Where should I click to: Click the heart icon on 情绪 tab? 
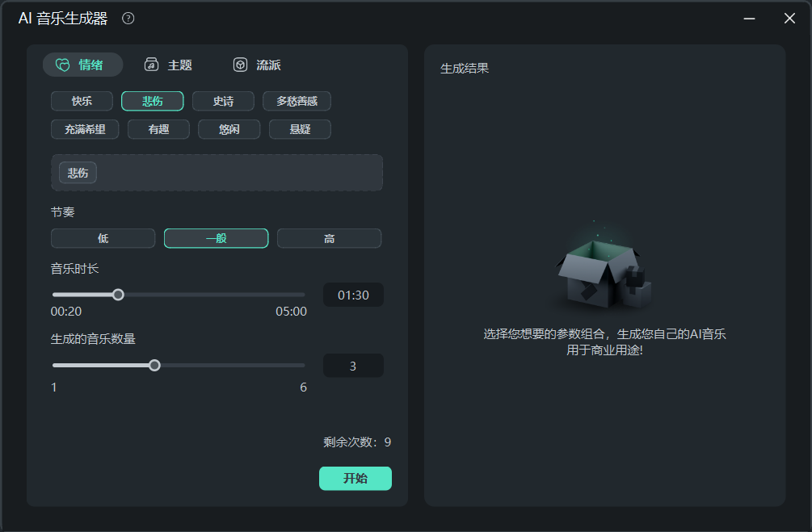click(64, 65)
